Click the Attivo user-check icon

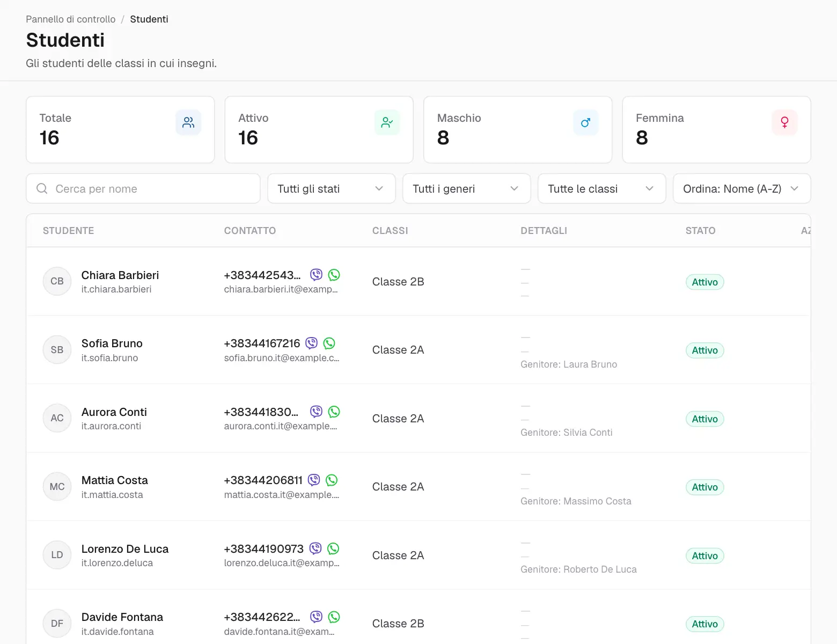tap(387, 123)
